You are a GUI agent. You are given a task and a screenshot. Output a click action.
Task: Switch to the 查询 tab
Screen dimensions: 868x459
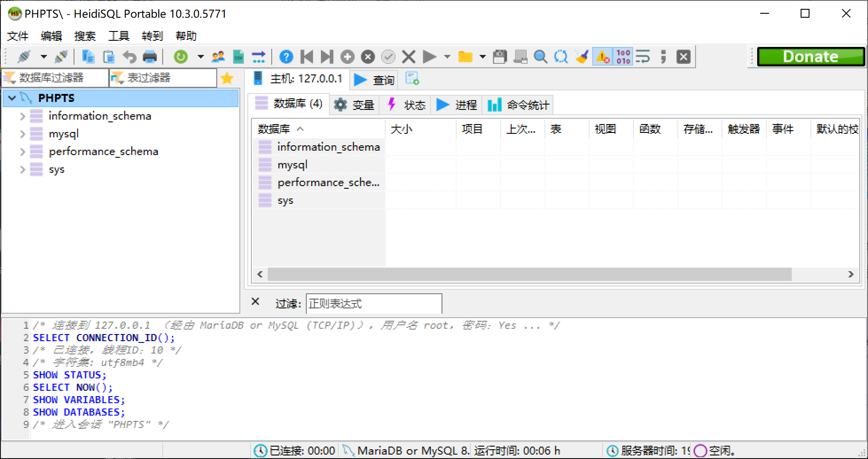coord(374,80)
